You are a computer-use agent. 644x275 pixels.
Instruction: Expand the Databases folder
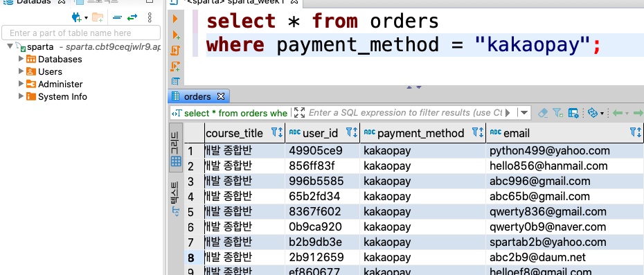[21, 59]
